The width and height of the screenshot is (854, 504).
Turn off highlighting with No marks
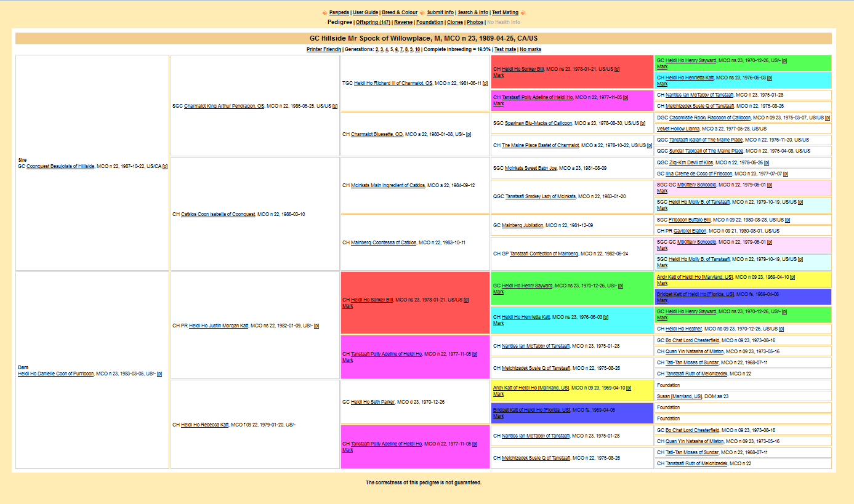[530, 49]
